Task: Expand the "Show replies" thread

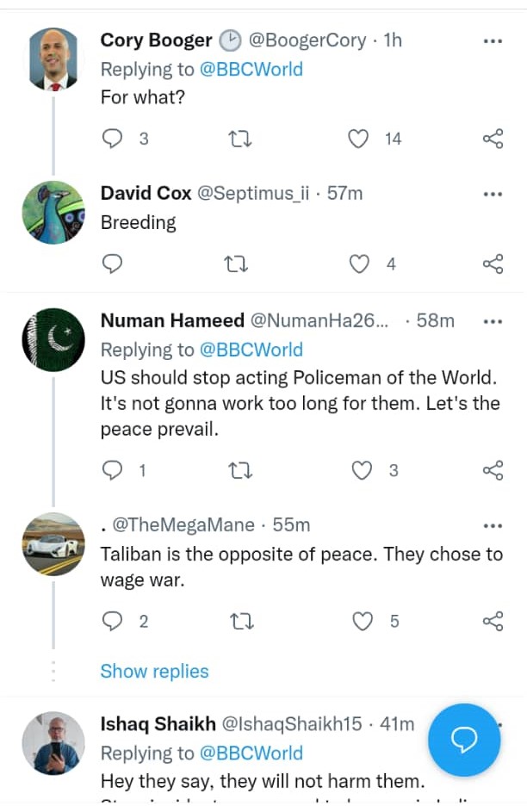Action: (x=154, y=671)
